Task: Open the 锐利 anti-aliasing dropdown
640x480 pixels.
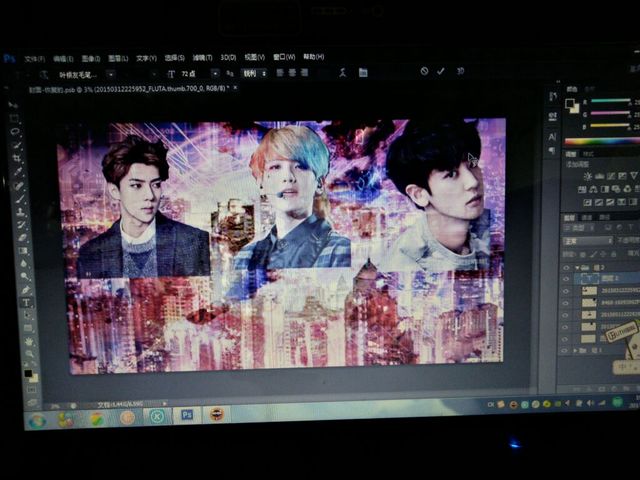Action: click(254, 73)
